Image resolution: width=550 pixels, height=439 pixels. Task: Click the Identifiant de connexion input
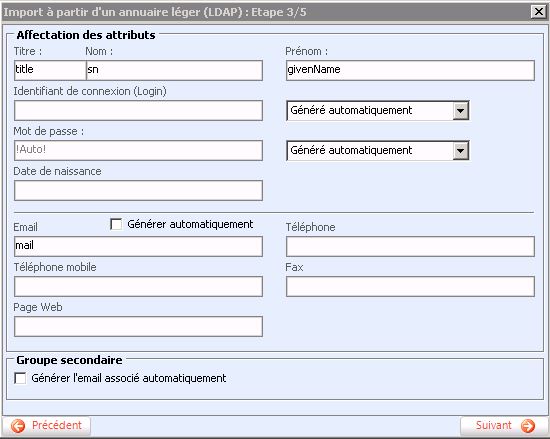point(138,110)
